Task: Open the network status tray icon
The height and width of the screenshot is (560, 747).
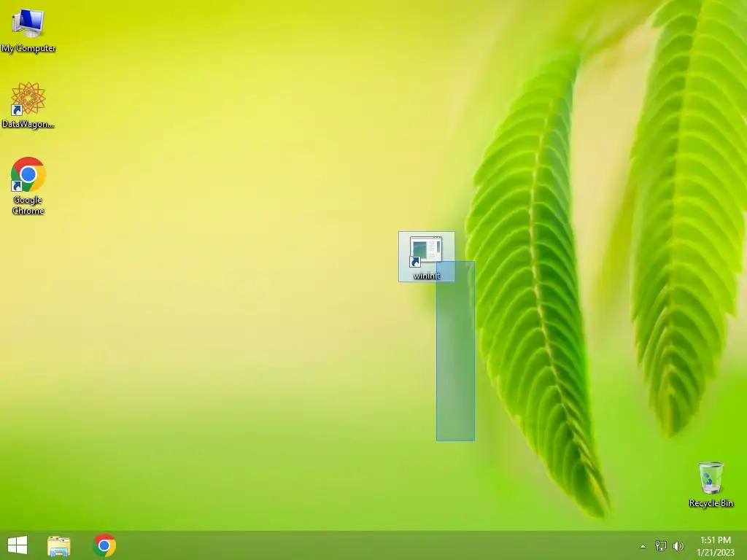Action: 661,545
